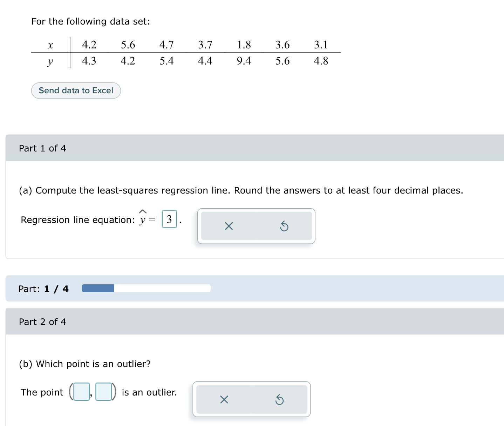Click the x row label in the data table

[x=50, y=45]
